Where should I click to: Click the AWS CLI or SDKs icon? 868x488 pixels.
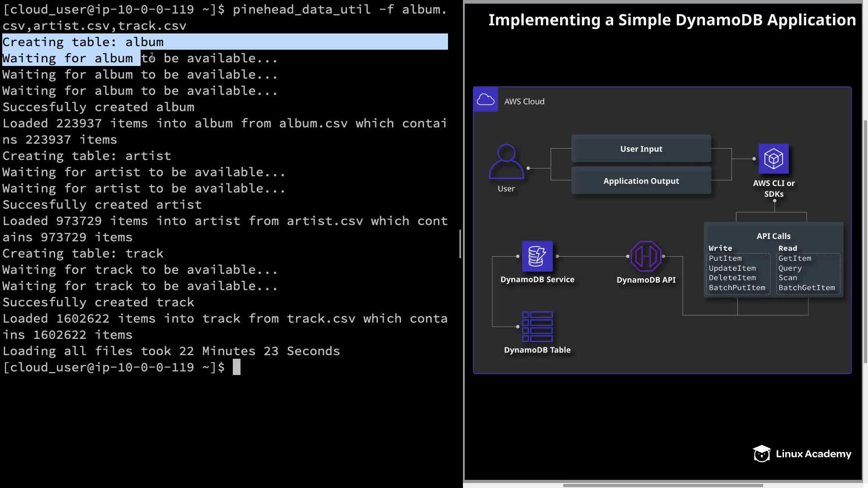tap(773, 159)
